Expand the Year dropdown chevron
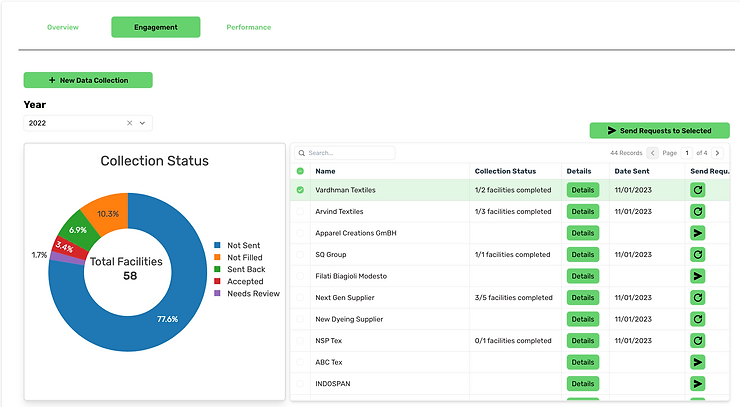This screenshot has width=740, height=407. point(142,123)
